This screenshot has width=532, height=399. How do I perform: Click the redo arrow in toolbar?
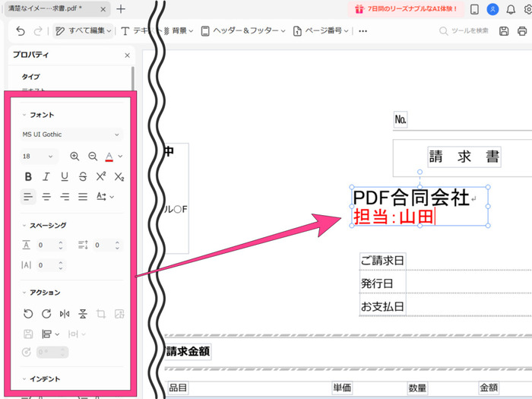[38, 31]
